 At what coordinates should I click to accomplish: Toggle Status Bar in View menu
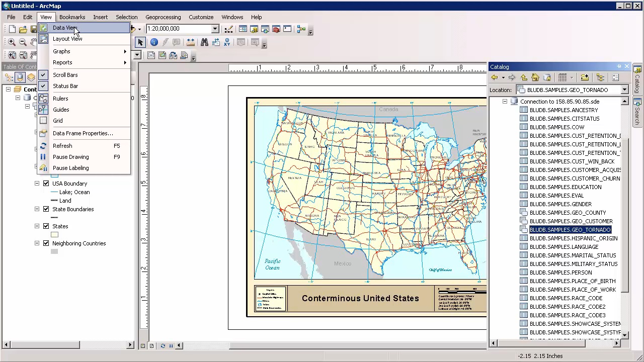[84, 86]
